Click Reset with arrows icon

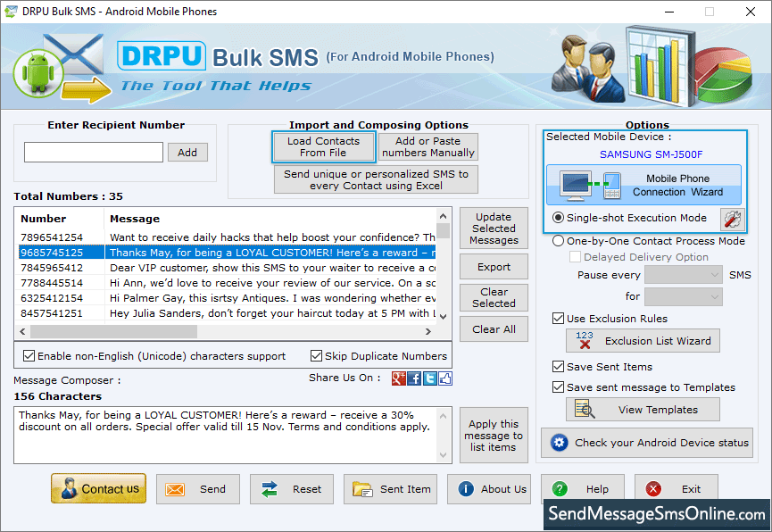click(x=292, y=489)
